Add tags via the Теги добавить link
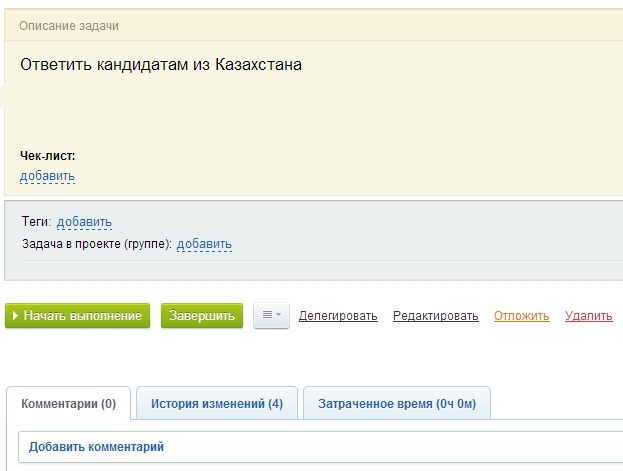 (x=84, y=221)
